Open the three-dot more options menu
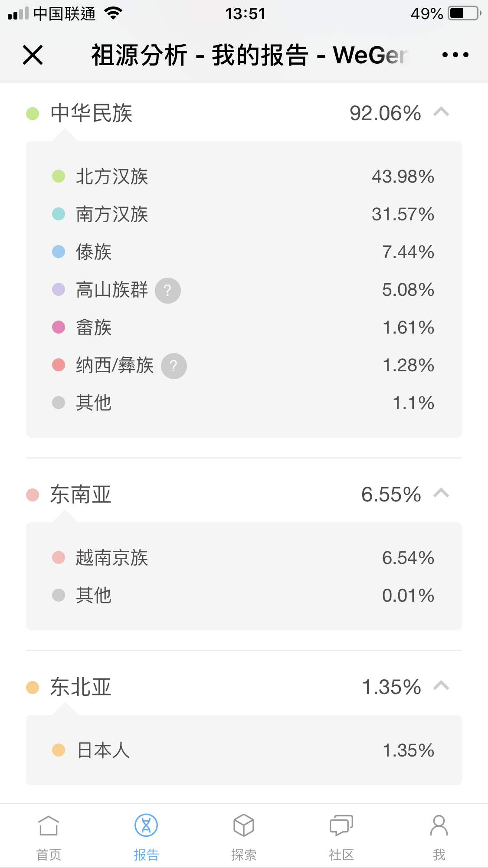Screen dimensions: 488x868 coord(455,55)
